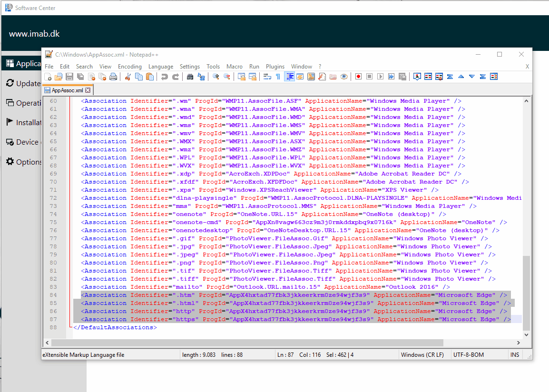549x392 pixels.
Task: Close the AppAssoc.xml tab with its X
Action: (x=88, y=90)
